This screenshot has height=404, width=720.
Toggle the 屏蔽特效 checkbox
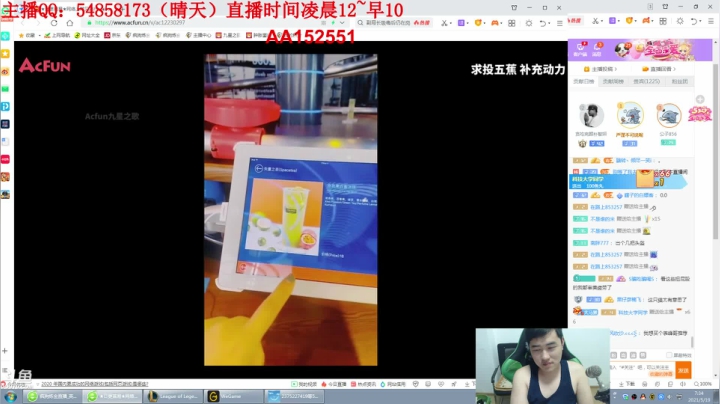[x=669, y=355]
